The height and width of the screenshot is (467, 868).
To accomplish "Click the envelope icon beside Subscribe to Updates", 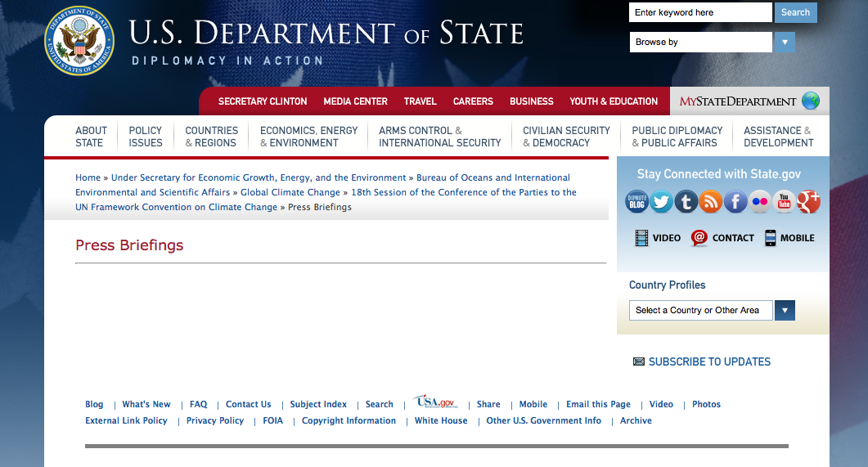I will pos(639,361).
